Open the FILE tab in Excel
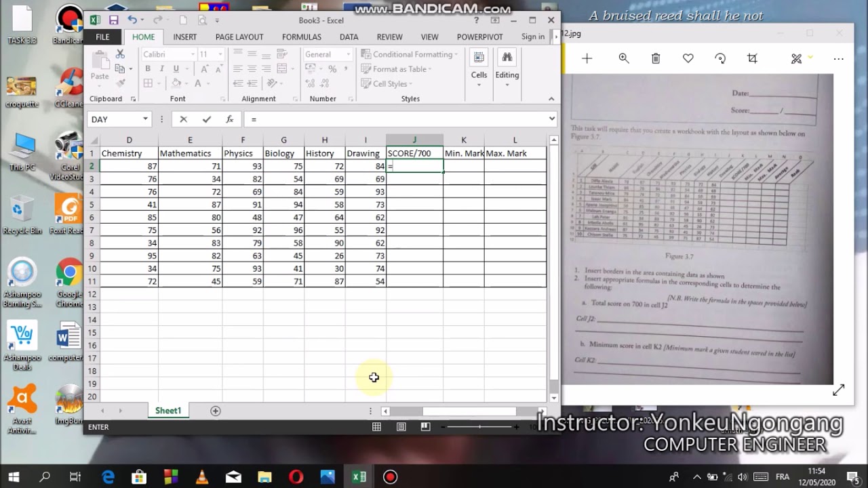 coord(102,37)
